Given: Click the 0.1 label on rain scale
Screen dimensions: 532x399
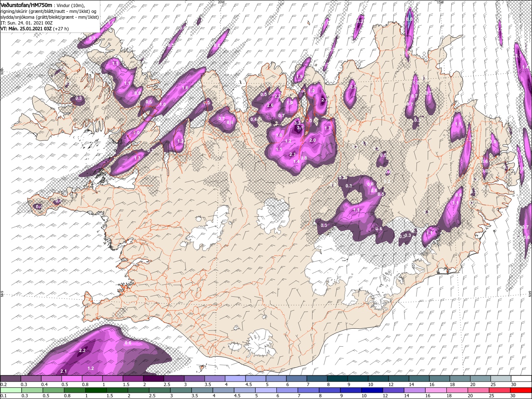Looking at the screenshot, I should tap(4, 396).
